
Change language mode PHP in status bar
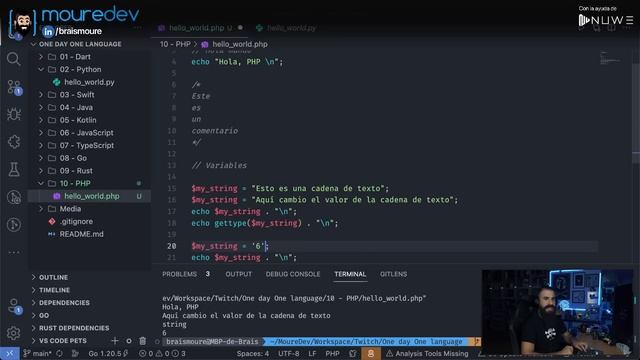pyautogui.click(x=332, y=353)
